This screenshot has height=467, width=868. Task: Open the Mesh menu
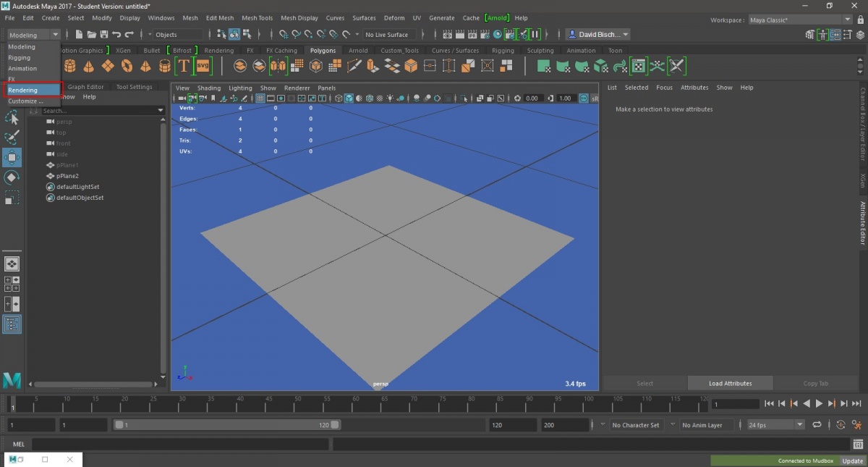[x=190, y=18]
